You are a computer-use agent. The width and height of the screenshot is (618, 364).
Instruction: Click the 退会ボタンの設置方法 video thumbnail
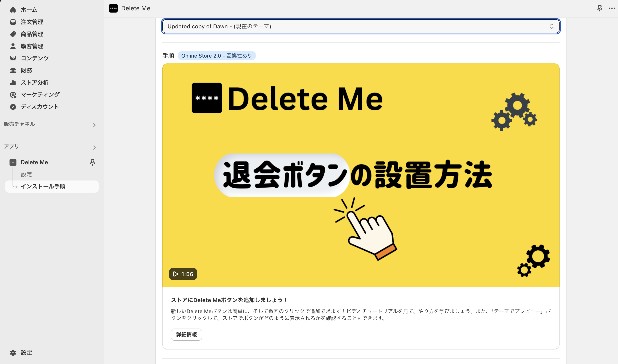pos(361,175)
